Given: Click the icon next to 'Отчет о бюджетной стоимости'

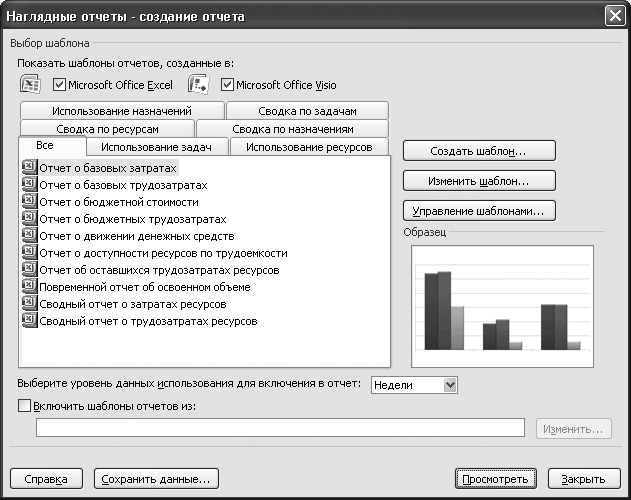Looking at the screenshot, I should coord(28,203).
